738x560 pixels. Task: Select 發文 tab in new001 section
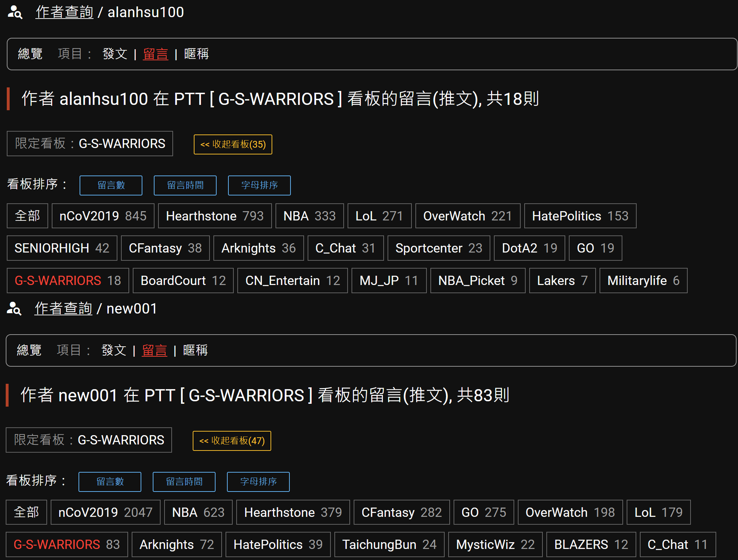[x=114, y=350]
